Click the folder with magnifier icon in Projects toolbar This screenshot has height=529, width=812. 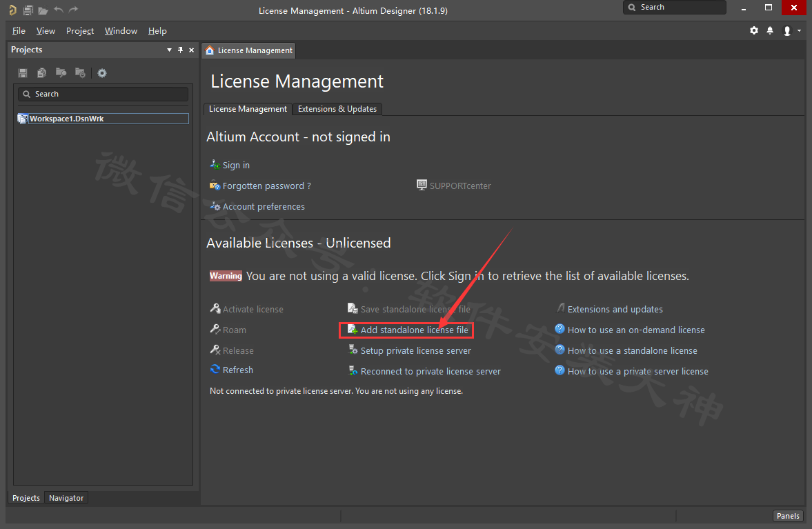tap(61, 73)
